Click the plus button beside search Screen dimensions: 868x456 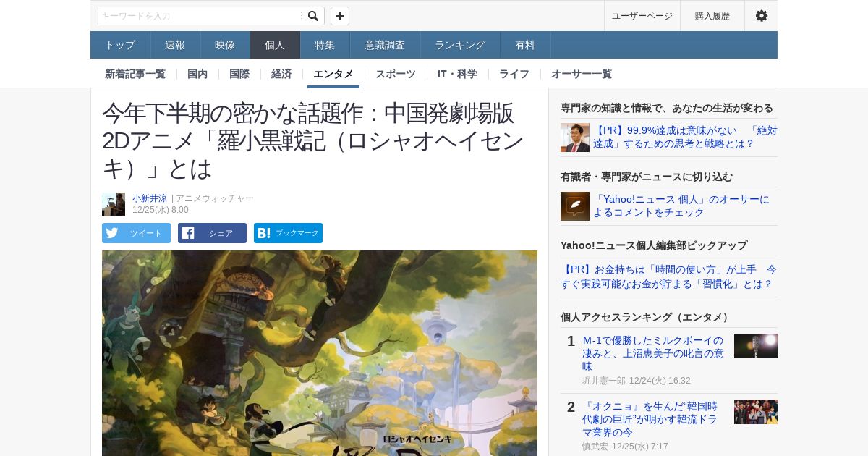pos(340,16)
